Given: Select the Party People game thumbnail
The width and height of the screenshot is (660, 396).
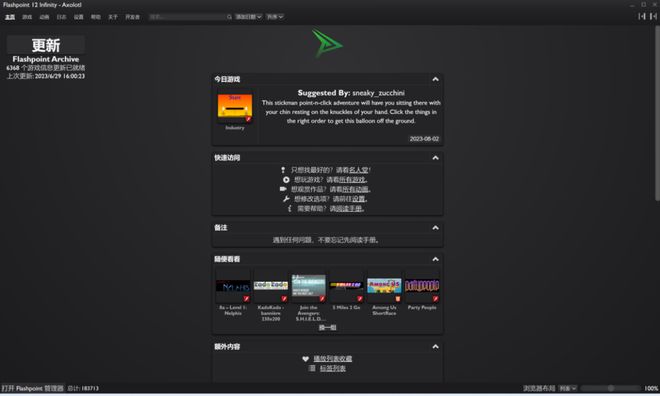Looking at the screenshot, I should [x=422, y=286].
